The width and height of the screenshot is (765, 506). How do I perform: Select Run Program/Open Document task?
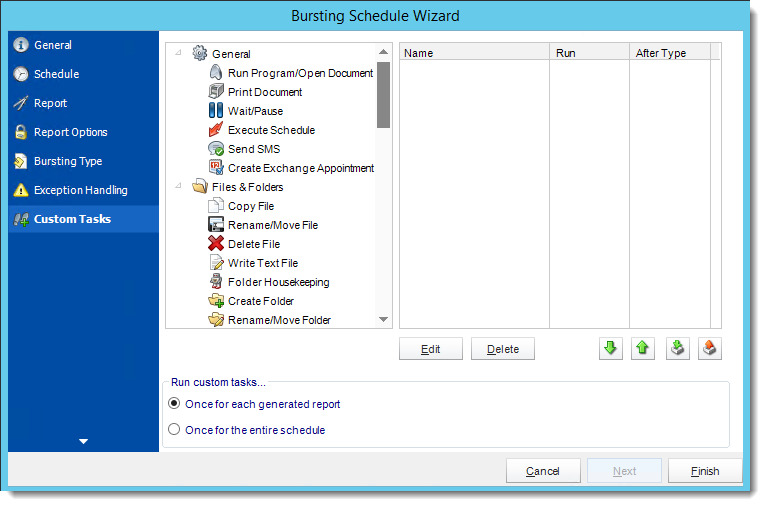pyautogui.click(x=301, y=73)
